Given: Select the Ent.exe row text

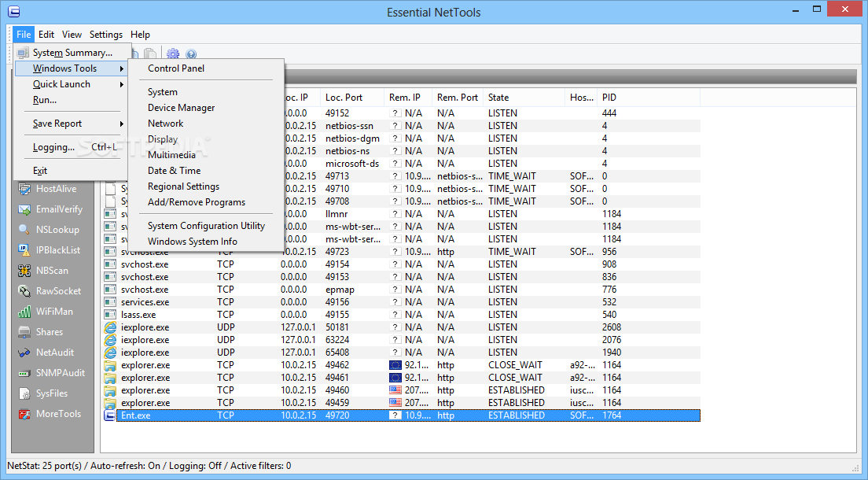Looking at the screenshot, I should (x=135, y=415).
